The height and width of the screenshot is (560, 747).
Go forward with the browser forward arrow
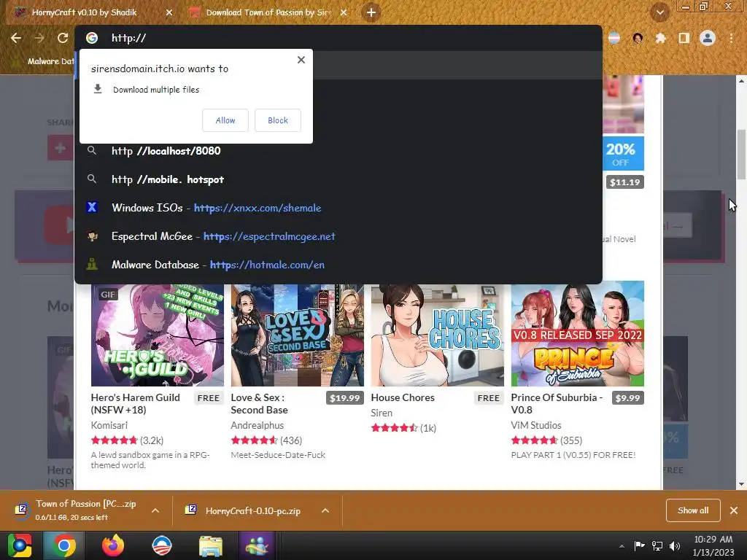[x=39, y=38]
